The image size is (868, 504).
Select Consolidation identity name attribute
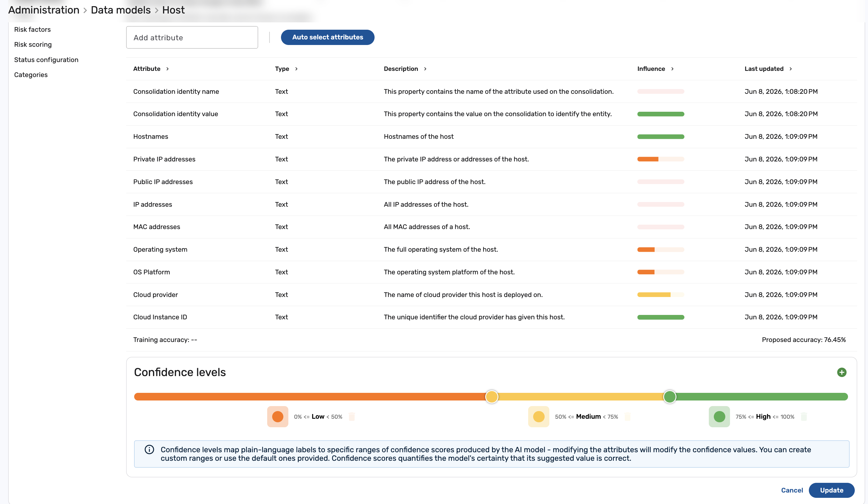pyautogui.click(x=491, y=91)
